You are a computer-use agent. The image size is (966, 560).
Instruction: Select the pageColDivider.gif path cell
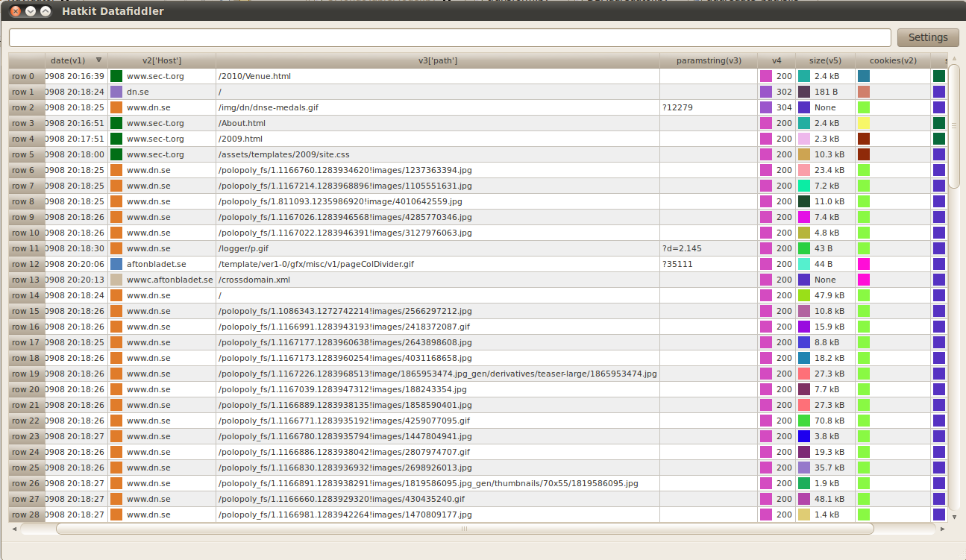[438, 264]
